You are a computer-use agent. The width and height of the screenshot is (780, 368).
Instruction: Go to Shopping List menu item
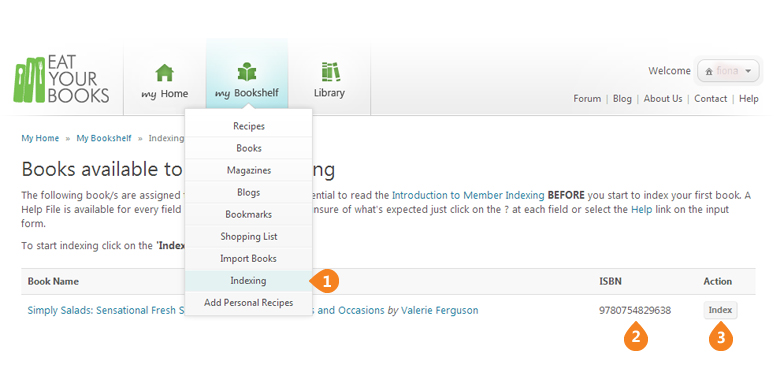[249, 237]
